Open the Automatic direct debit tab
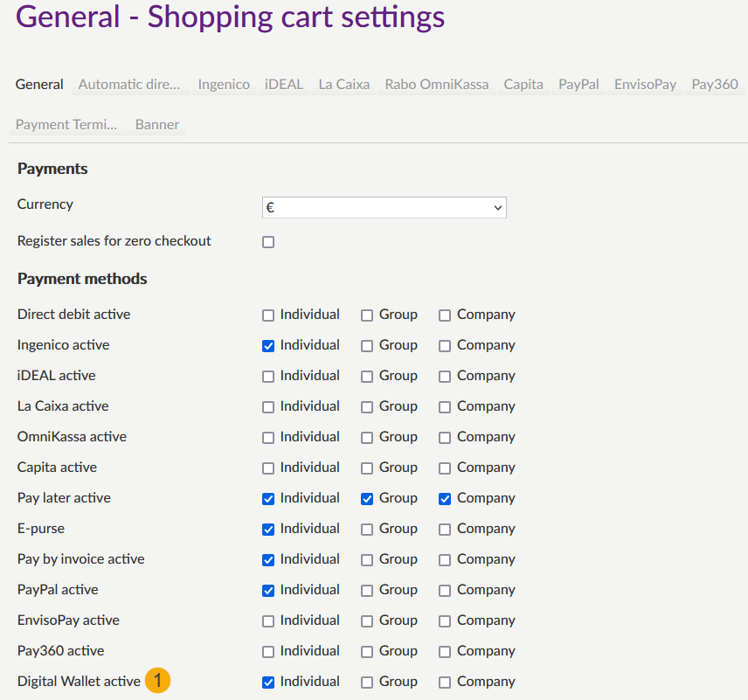748x700 pixels. coord(129,85)
